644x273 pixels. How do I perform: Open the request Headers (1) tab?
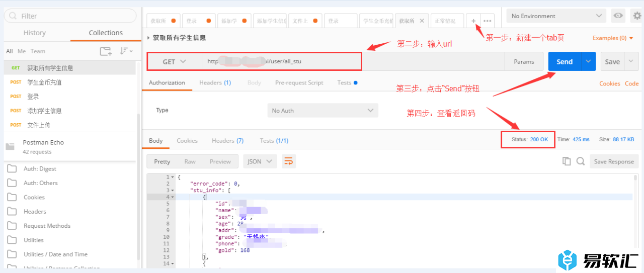(215, 83)
